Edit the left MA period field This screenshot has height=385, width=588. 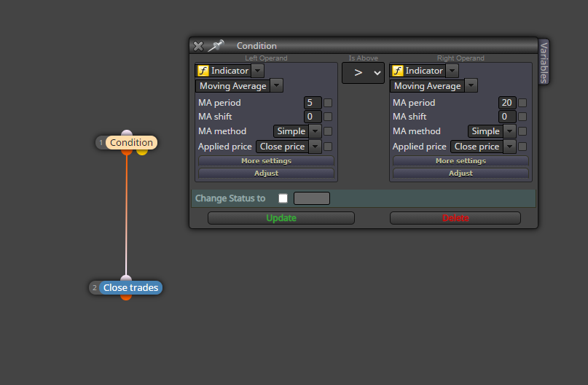[313, 103]
